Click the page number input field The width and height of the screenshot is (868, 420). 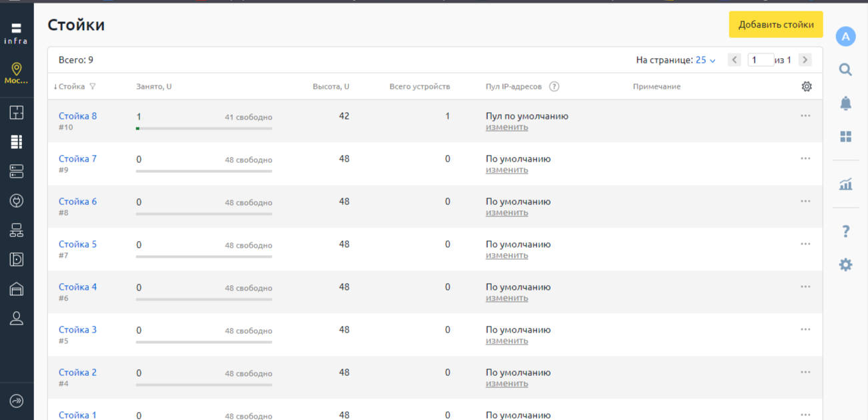(x=760, y=60)
